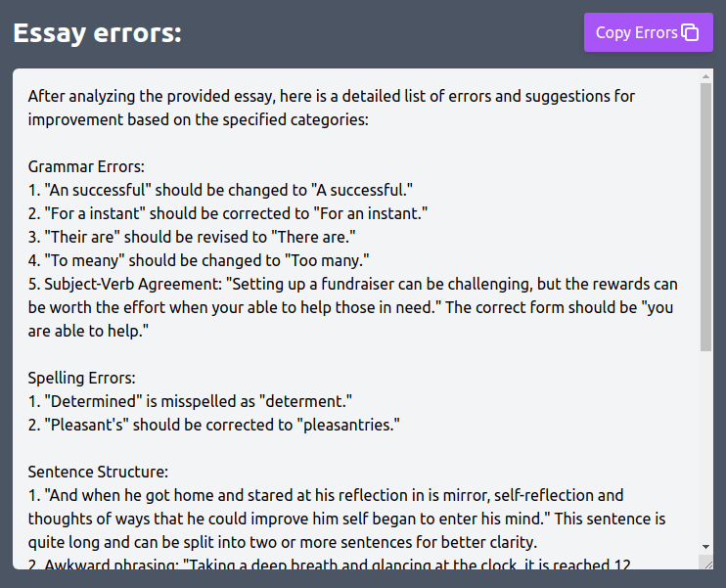
Task: Click the vertical scrollbar thumb
Action: tap(706, 215)
